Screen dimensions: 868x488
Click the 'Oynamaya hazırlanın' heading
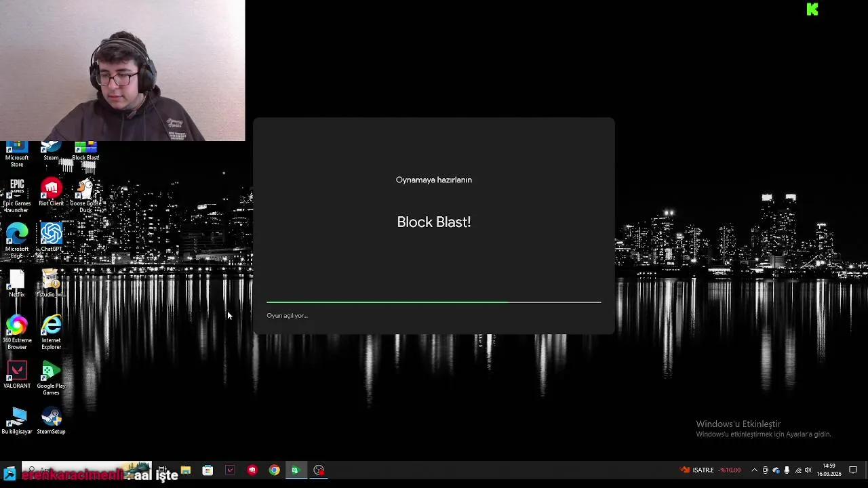click(434, 180)
